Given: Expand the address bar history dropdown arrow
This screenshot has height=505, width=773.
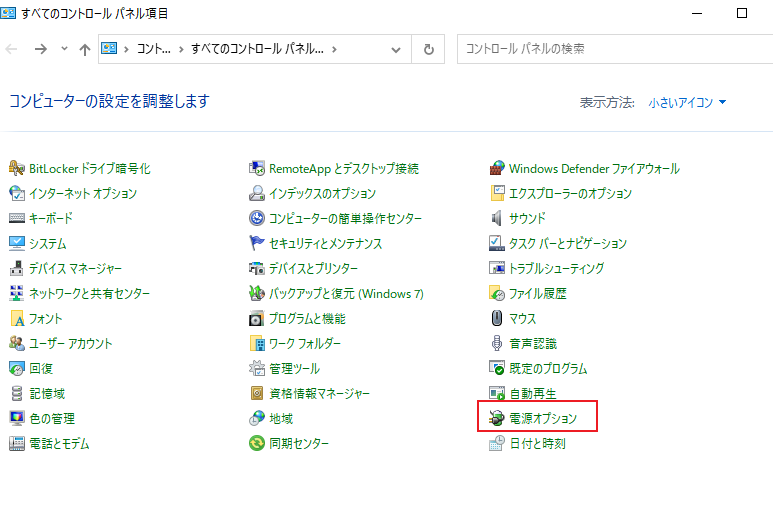Looking at the screenshot, I should tap(395, 49).
